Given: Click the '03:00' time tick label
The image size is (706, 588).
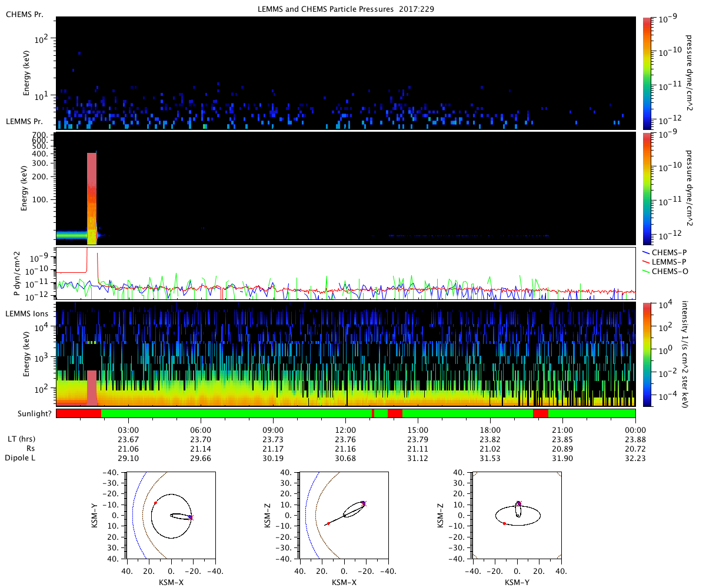Looking at the screenshot, I should 128,430.
